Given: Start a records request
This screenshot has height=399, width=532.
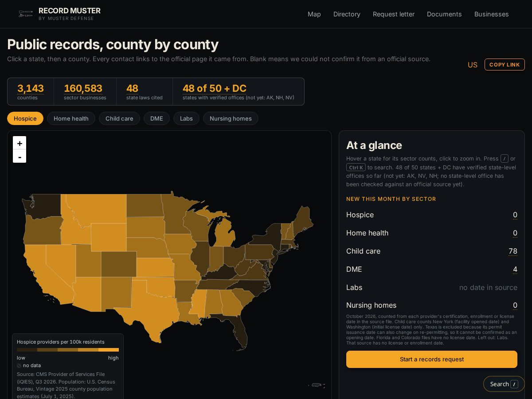Looking at the screenshot, I should click(432, 359).
